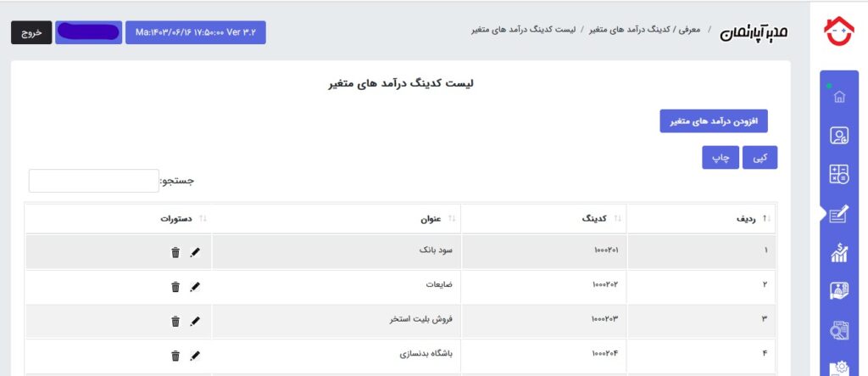The image size is (868, 376).
Task: Open معرفی breadcrumb link
Action: click(x=689, y=30)
